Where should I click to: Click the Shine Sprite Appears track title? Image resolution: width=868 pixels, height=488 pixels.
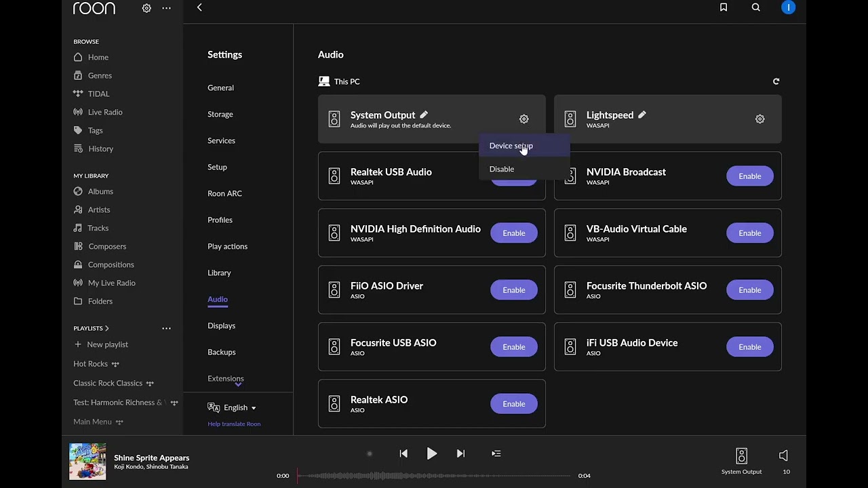click(152, 457)
